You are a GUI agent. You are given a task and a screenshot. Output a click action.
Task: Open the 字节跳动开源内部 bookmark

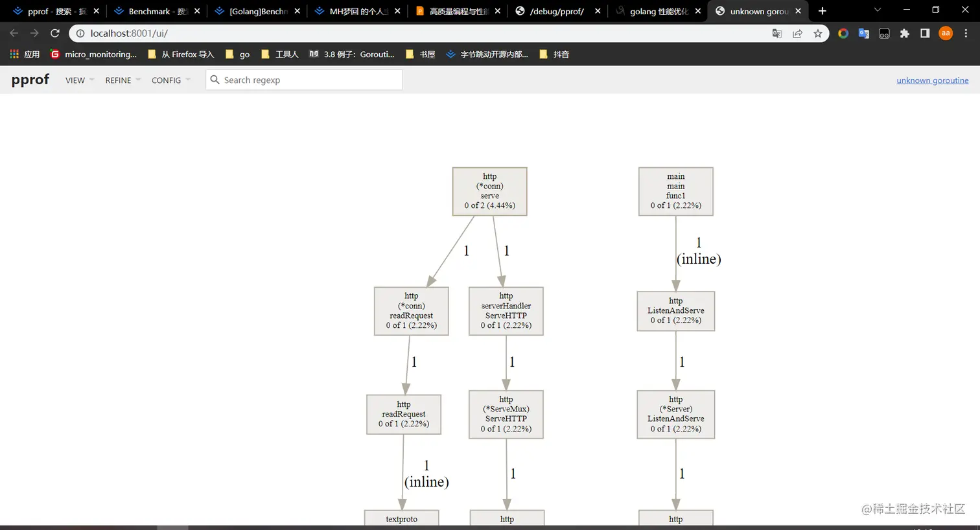(x=487, y=54)
